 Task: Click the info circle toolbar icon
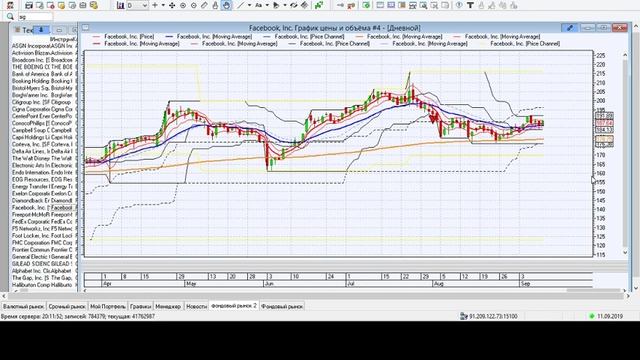[459, 5]
